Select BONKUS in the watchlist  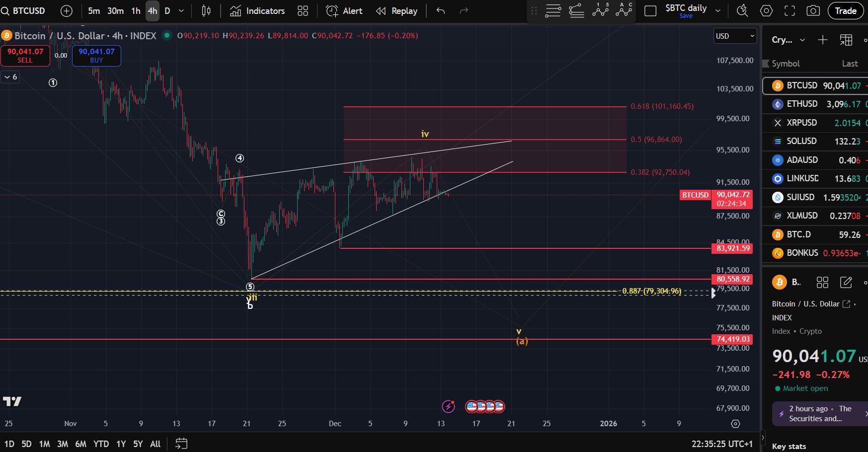(815, 253)
